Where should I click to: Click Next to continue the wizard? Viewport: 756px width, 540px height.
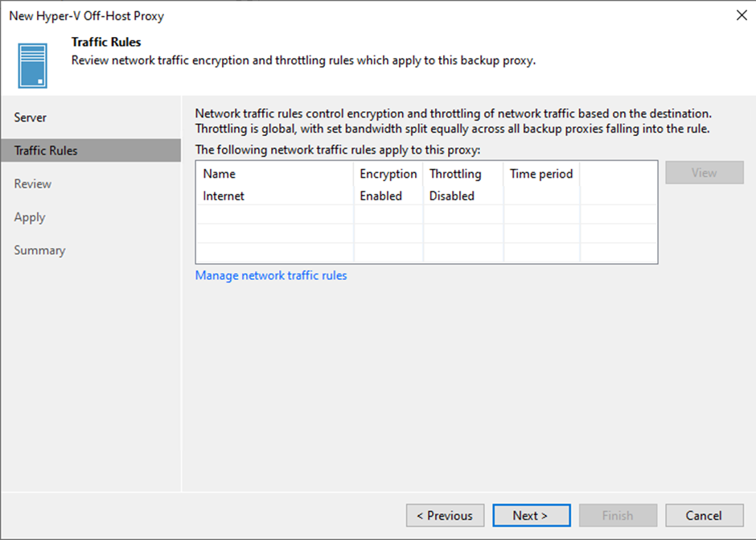pos(532,515)
